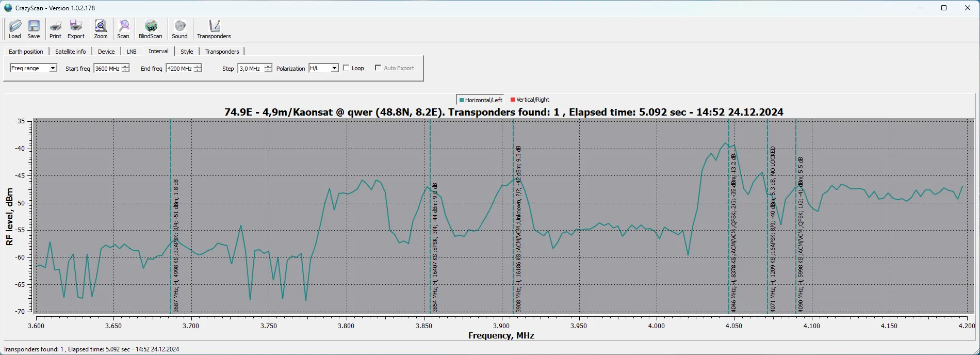Print the spectrum chart
The width and height of the screenshot is (980, 355).
click(x=55, y=29)
